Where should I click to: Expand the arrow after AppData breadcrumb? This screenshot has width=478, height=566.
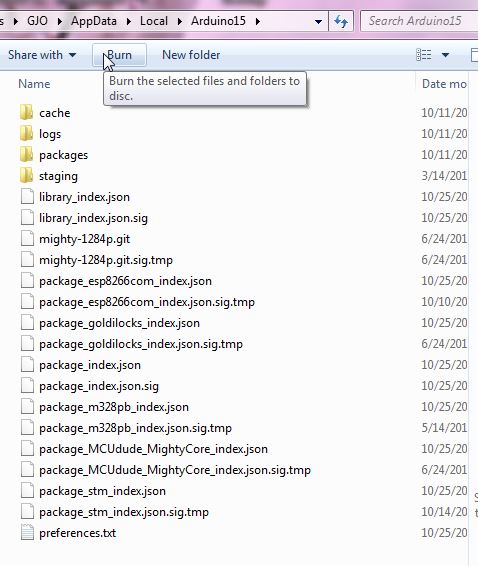(x=129, y=21)
